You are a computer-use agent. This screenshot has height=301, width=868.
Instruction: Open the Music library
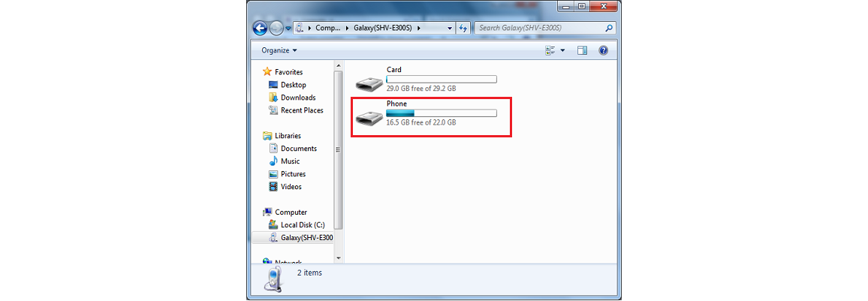(290, 161)
